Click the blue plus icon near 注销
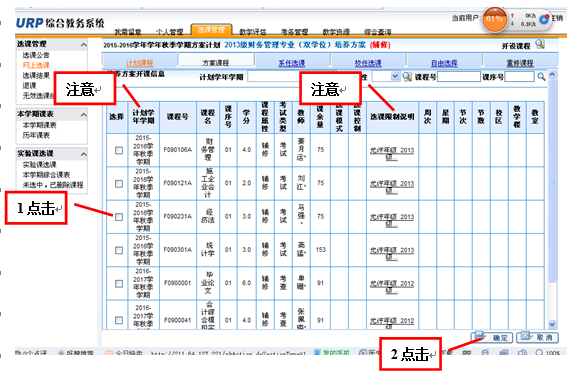This screenshot has height=376, width=572. coord(544,19)
